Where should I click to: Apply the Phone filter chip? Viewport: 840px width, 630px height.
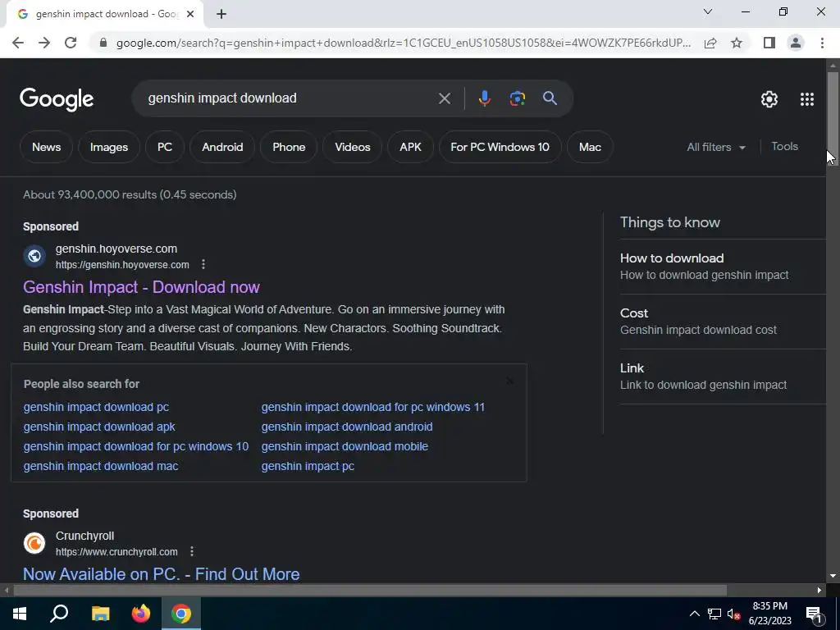[x=289, y=148]
